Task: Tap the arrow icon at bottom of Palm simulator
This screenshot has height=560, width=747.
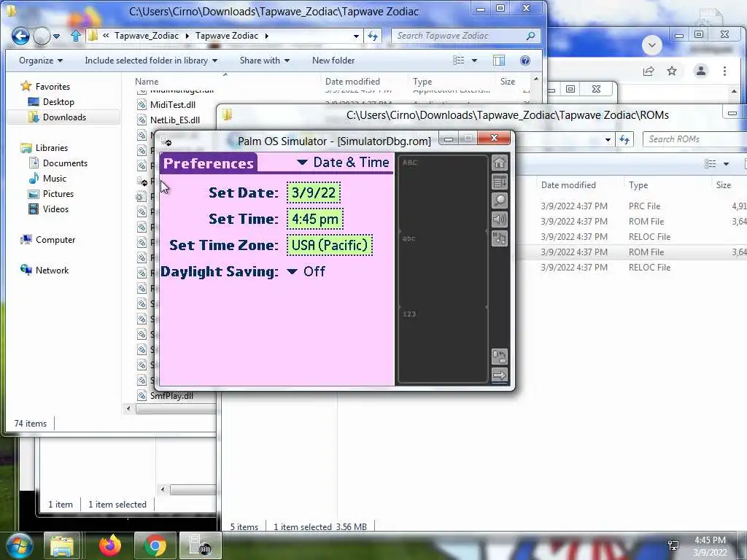Action: point(499,376)
